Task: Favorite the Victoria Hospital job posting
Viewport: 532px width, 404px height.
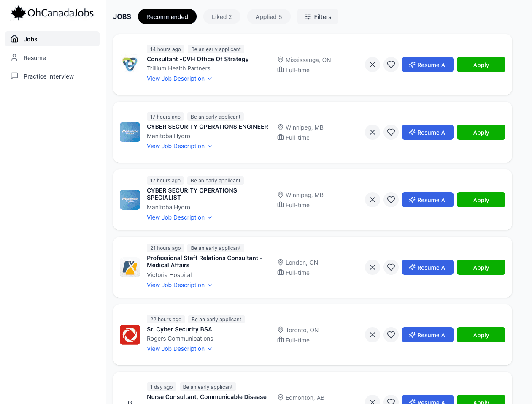Action: tap(391, 267)
